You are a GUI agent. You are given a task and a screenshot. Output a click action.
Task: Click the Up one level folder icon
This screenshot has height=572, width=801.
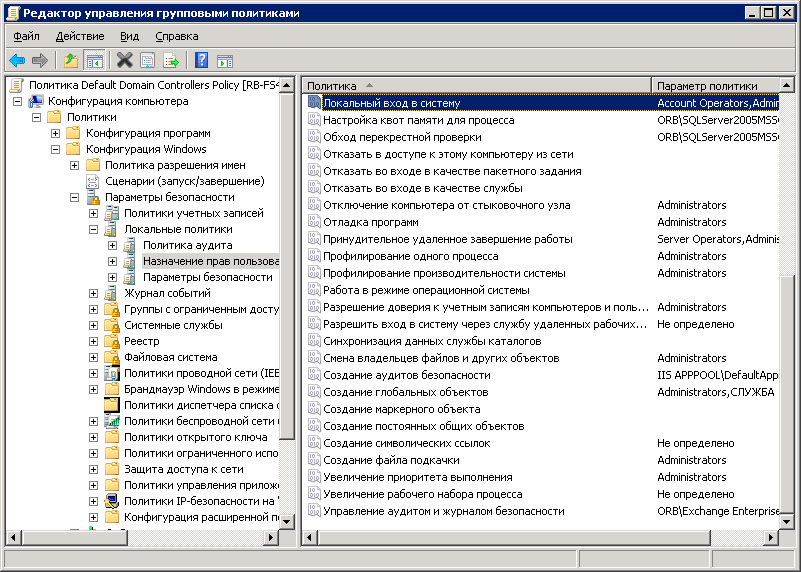(x=71, y=61)
